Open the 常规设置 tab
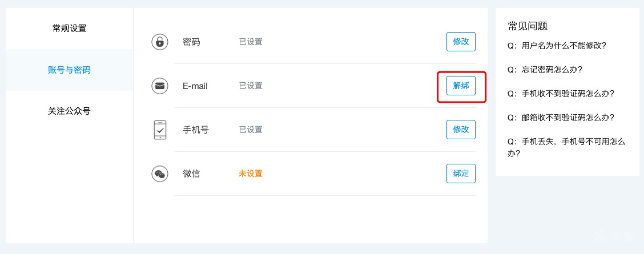Screen dimensions: 644x254 point(70,29)
